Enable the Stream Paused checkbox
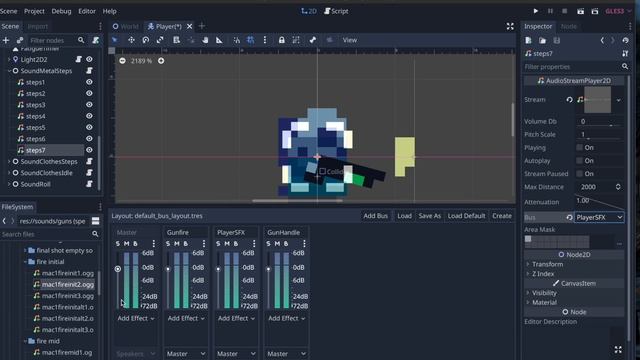This screenshot has height=360, width=640. click(x=580, y=173)
